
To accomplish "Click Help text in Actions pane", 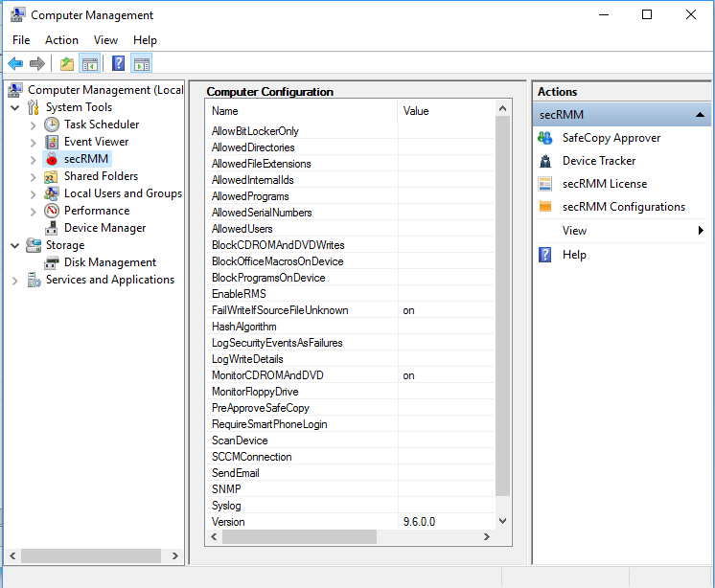I will (574, 255).
